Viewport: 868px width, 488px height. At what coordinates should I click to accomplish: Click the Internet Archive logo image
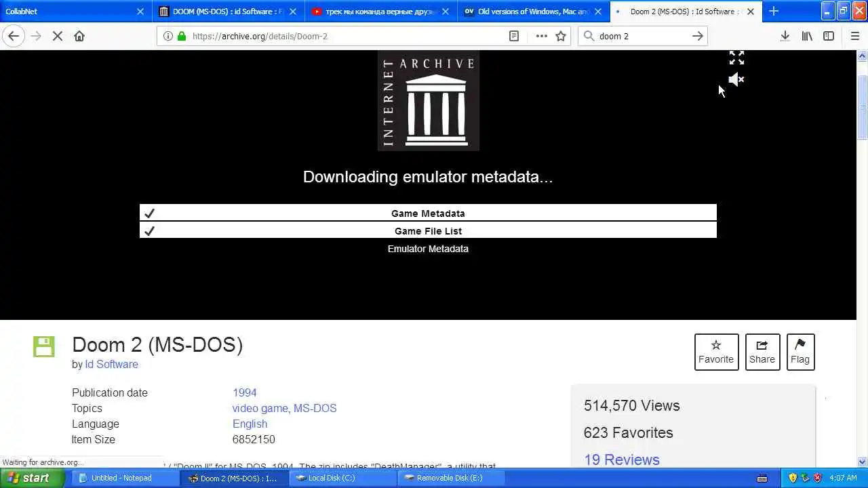tap(429, 100)
